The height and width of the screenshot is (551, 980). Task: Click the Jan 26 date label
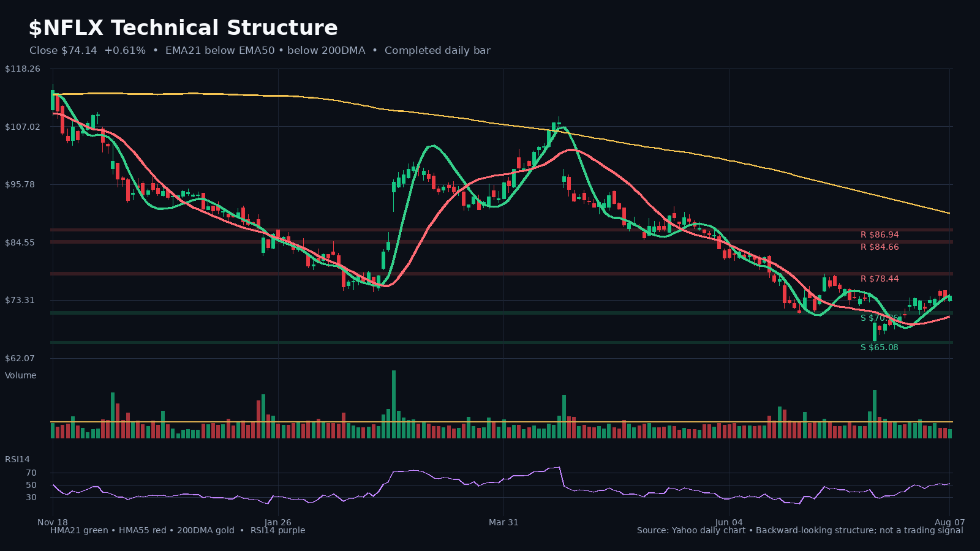[278, 522]
